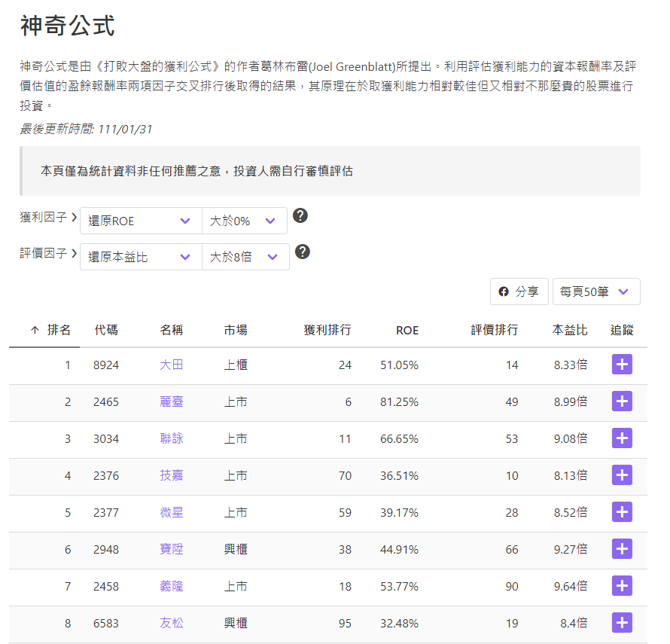Click 本益比 value 9.64倍
This screenshot has height=644, width=670.
click(x=571, y=586)
